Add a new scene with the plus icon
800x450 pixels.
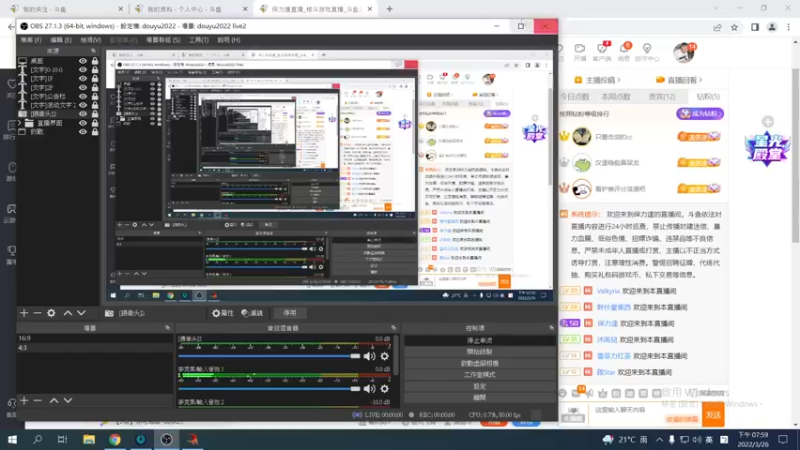pos(24,401)
